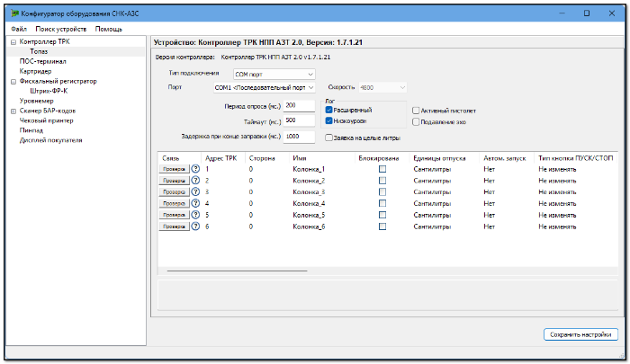Click Проверка button for Колонка_4

coord(174,203)
